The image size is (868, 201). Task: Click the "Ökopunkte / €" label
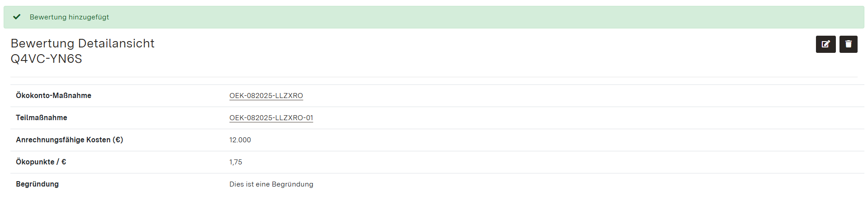[41, 162]
